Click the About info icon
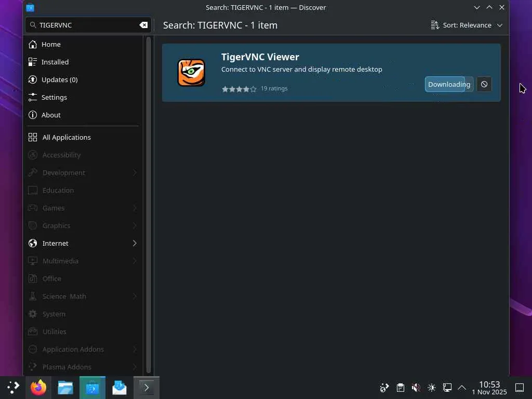532x399 pixels. coord(33,115)
